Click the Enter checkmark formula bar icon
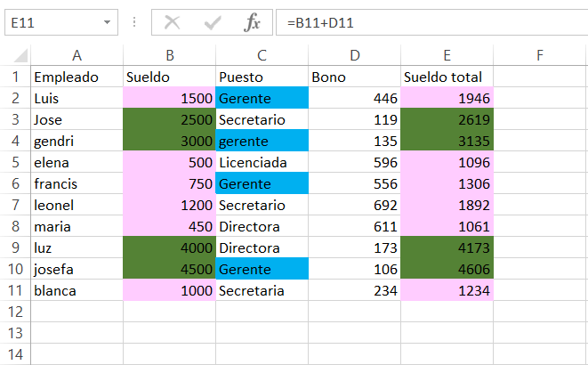 (213, 23)
